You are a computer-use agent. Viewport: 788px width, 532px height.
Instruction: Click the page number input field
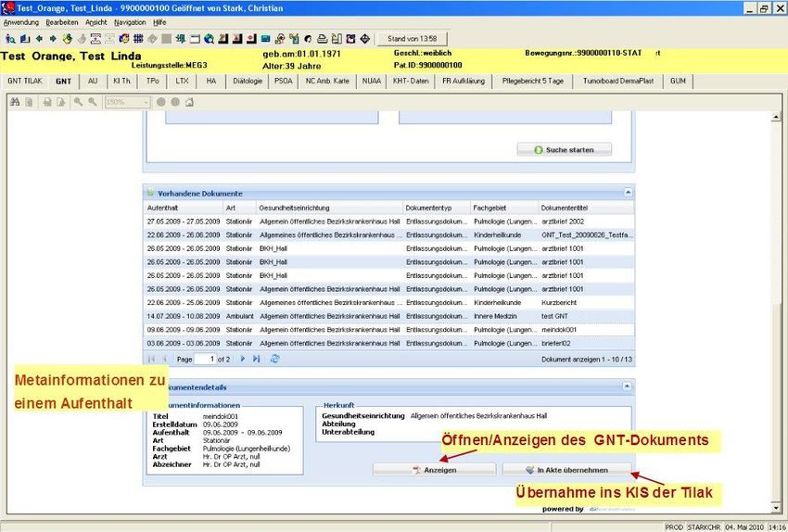point(205,360)
